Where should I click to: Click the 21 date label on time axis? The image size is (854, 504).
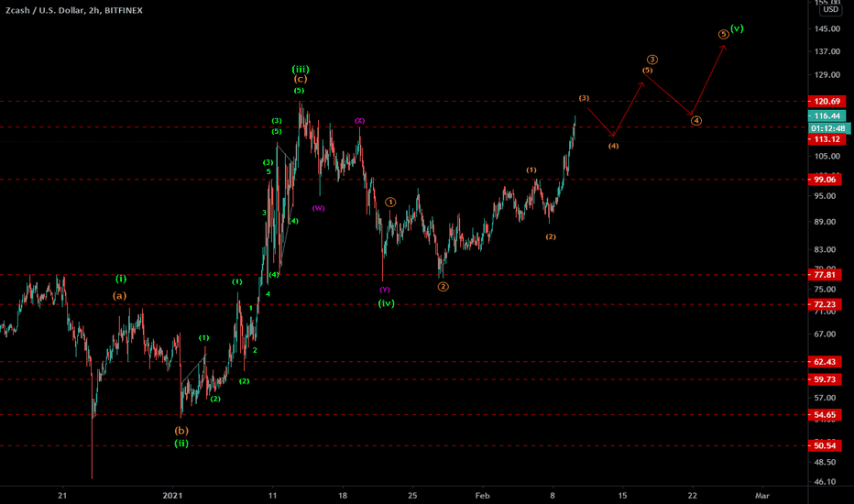point(62,496)
